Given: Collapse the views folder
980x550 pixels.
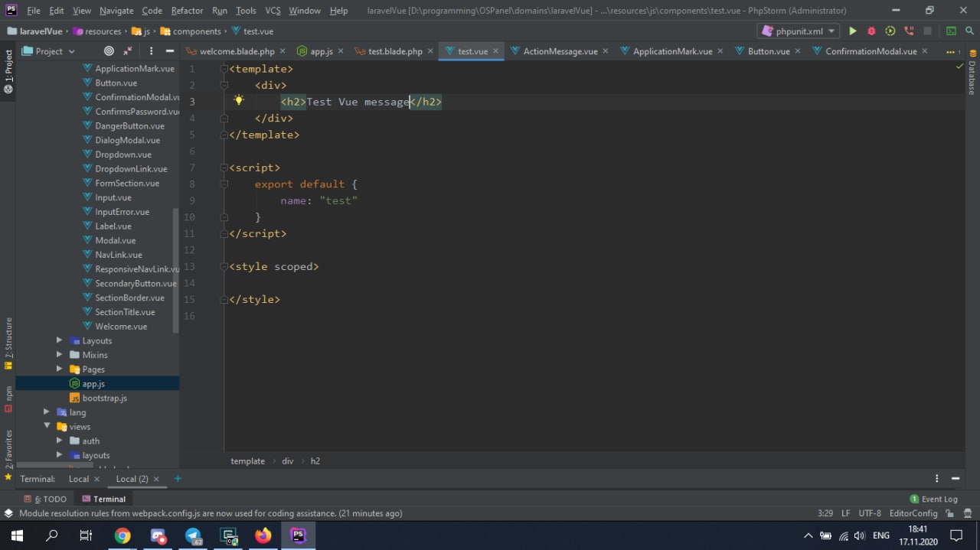Looking at the screenshot, I should coord(47,427).
